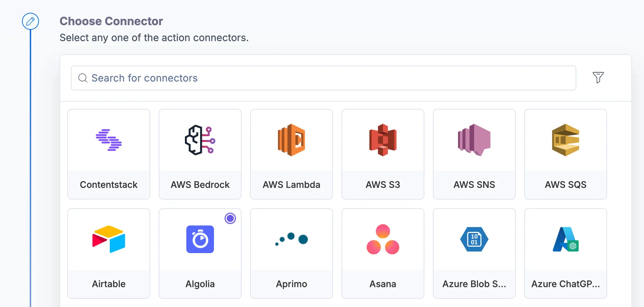Click the magnifier icon in search box
Viewport: 644px width, 307px height.
click(x=83, y=78)
